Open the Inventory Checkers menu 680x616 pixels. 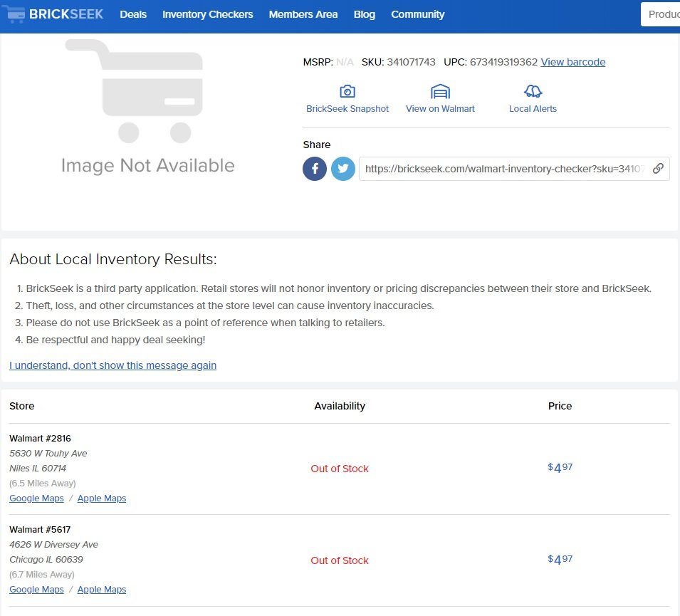(x=207, y=14)
